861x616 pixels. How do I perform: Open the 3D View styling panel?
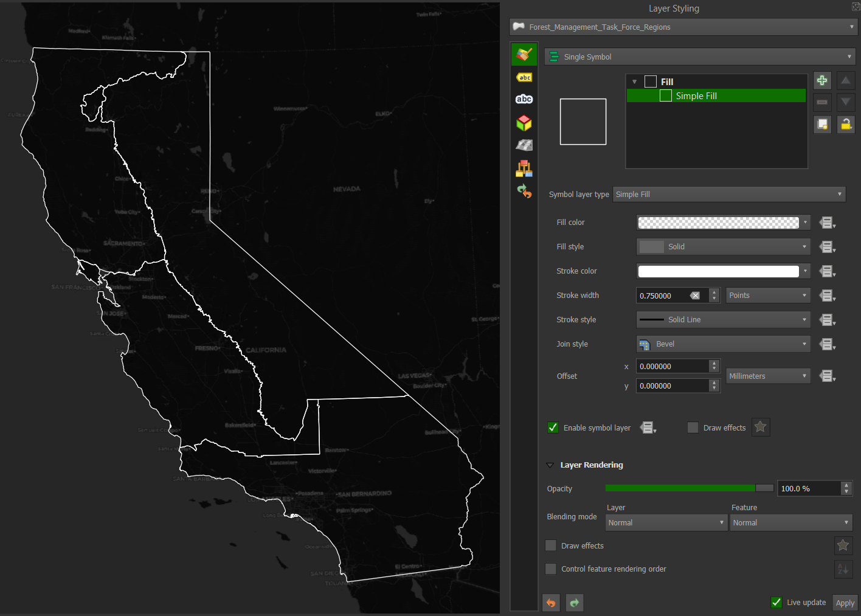tap(524, 122)
